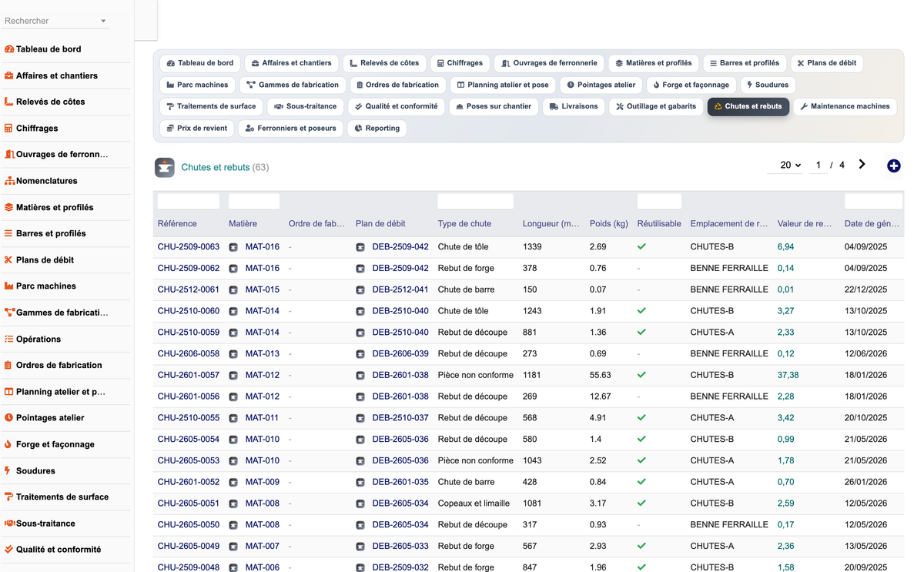The height and width of the screenshot is (572, 924).
Task: Open the Rechercher dropdown arrow
Action: [103, 22]
